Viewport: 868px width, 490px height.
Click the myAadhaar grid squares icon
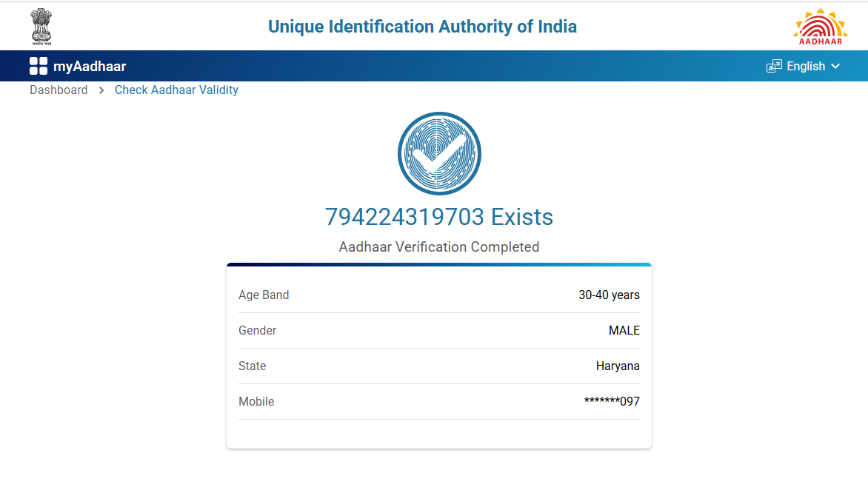pos(39,66)
